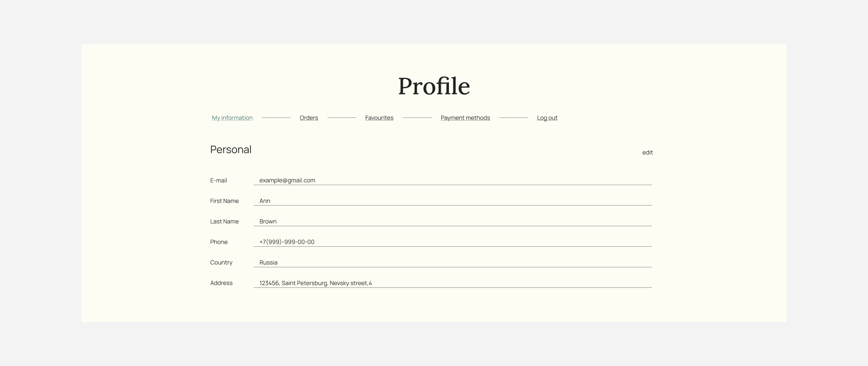The width and height of the screenshot is (868, 366).
Task: Click the Country field showing Russia
Action: pos(452,263)
